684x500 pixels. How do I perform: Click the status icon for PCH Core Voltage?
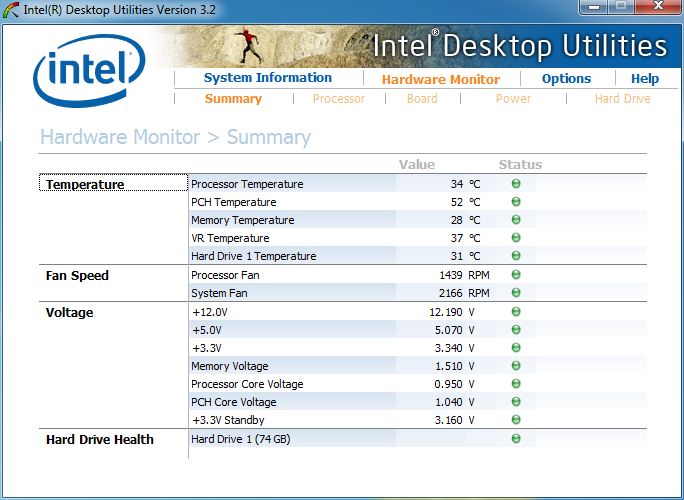point(516,401)
